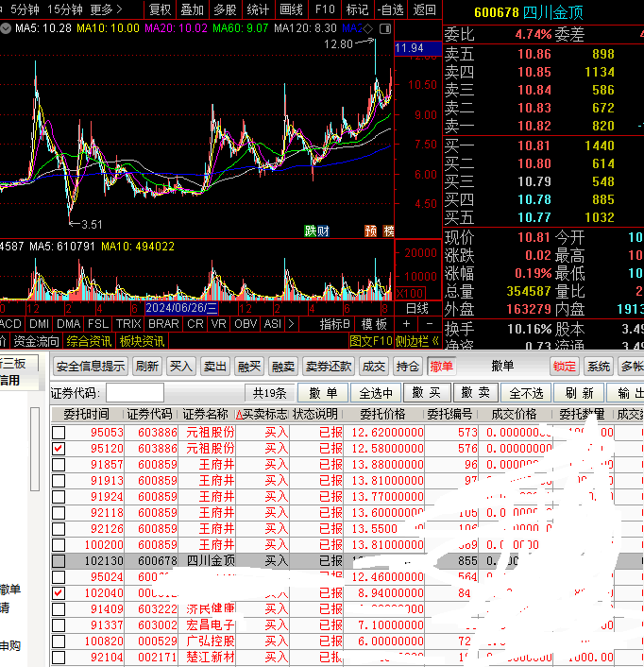
Task: Uncheck the 102040 order row
Action: 59,593
